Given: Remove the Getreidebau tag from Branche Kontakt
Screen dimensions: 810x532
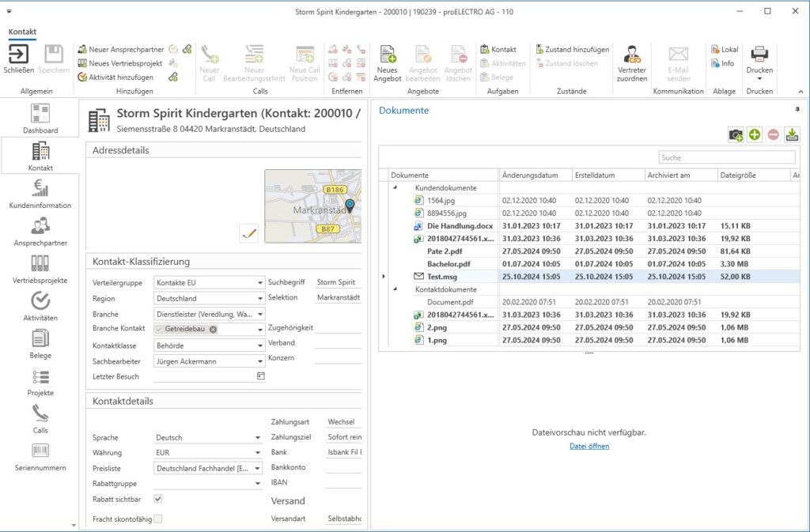Looking at the screenshot, I should click(x=213, y=330).
